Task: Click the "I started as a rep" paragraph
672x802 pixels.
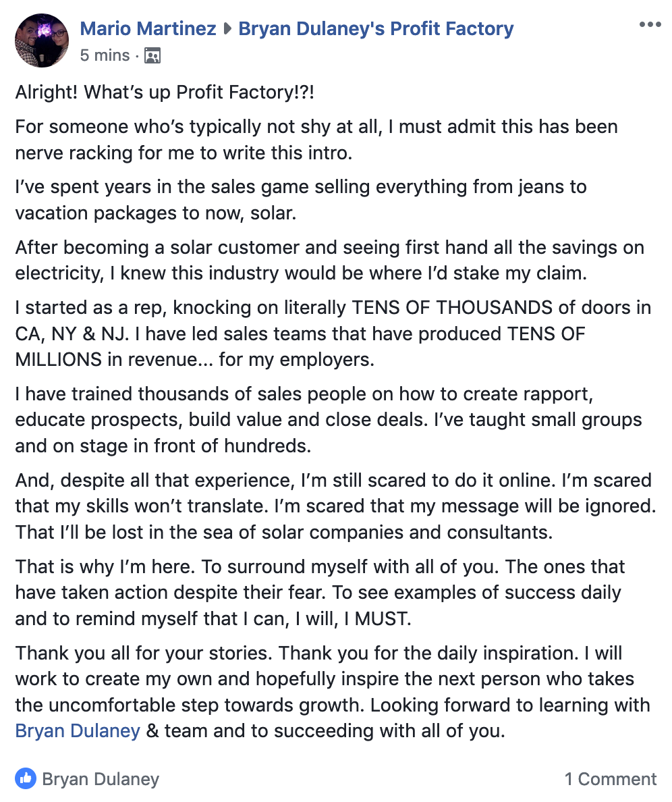Action: coord(333,333)
